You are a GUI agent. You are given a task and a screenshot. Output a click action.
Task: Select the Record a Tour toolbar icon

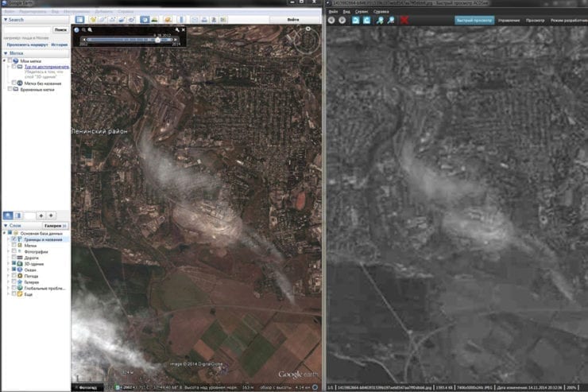tap(131, 20)
